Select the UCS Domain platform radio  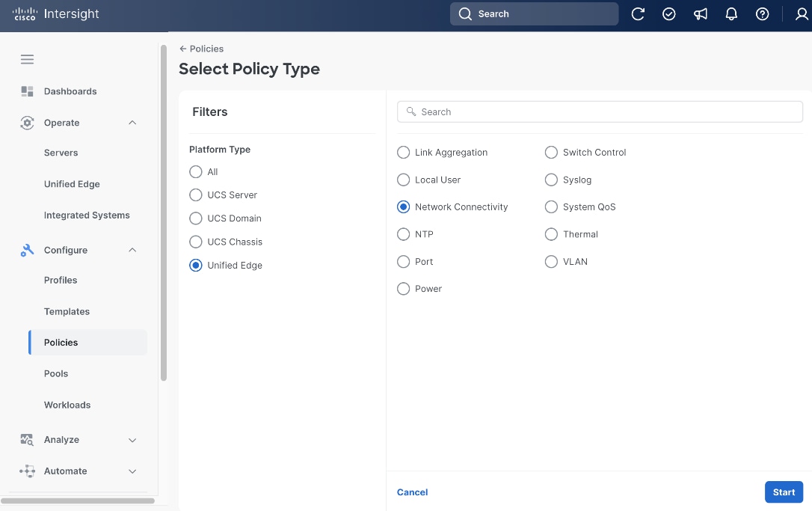click(196, 218)
